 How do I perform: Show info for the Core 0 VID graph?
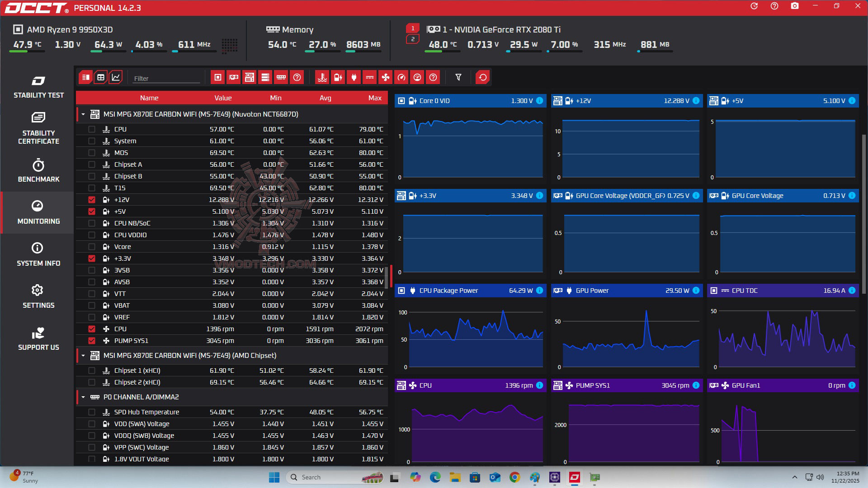[539, 101]
